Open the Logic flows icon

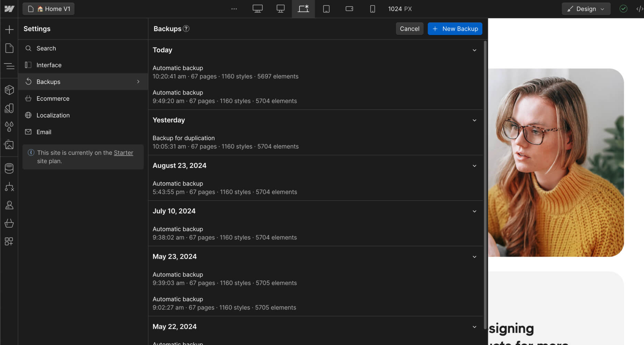coord(9,187)
